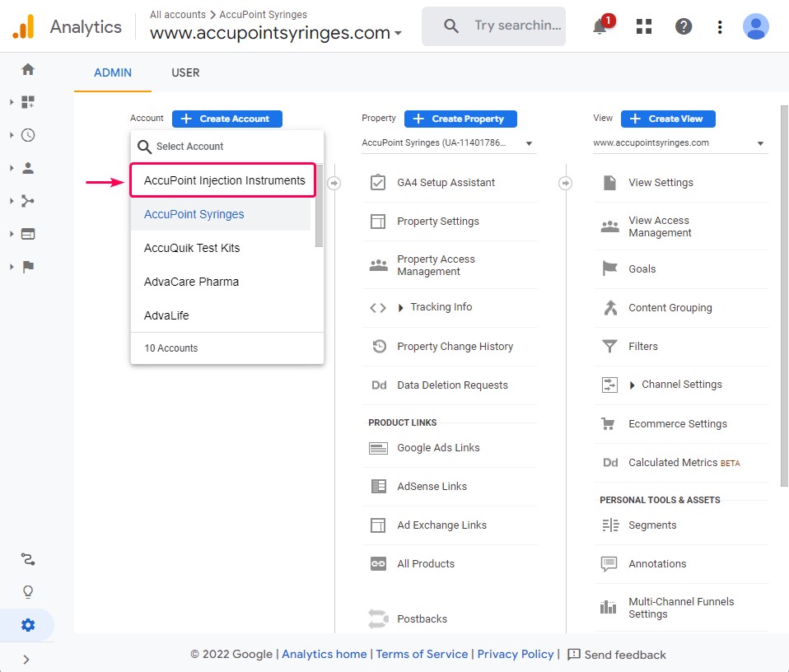Switch to the ADMIN tab
Image resolution: width=789 pixels, height=672 pixels.
(x=113, y=73)
